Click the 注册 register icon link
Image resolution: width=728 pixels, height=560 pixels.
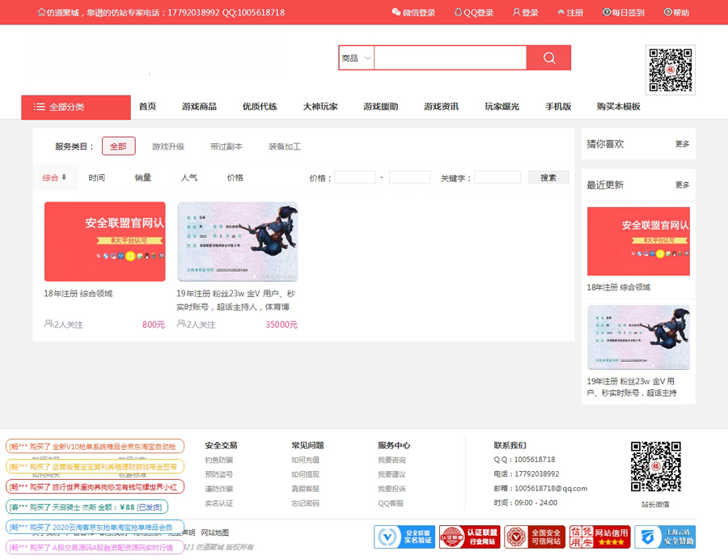point(561,12)
